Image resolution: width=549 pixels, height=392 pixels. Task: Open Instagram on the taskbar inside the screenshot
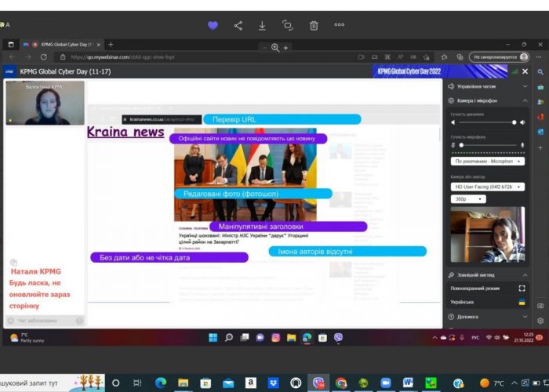tap(275, 337)
